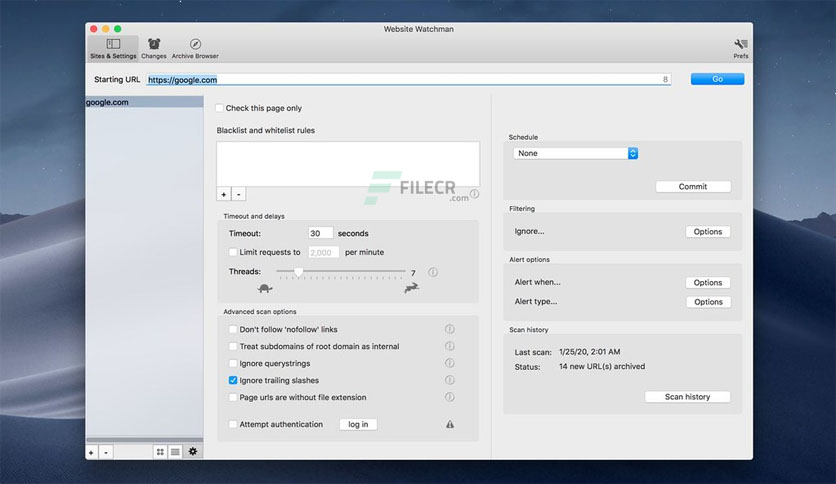Show info for nofollow links option
The width and height of the screenshot is (836, 484).
coord(449,329)
